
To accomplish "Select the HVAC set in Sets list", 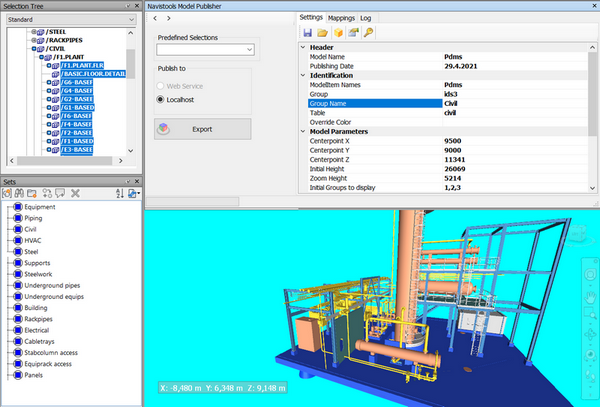I will click(34, 240).
